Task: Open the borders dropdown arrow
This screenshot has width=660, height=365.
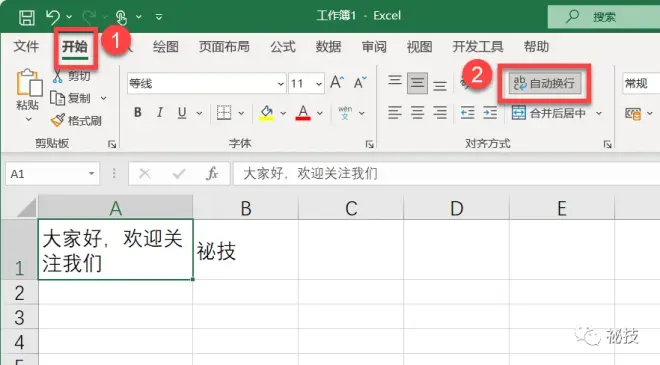Action: click(241, 113)
